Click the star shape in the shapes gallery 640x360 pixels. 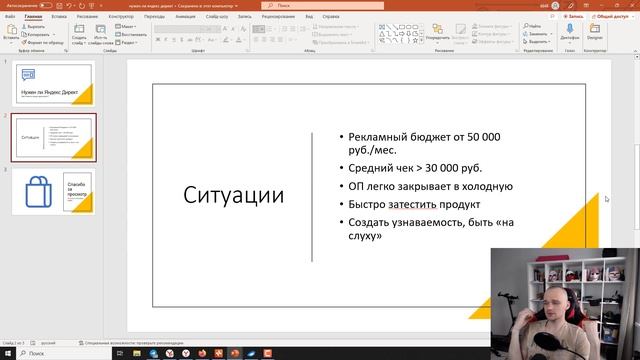tap(415, 40)
